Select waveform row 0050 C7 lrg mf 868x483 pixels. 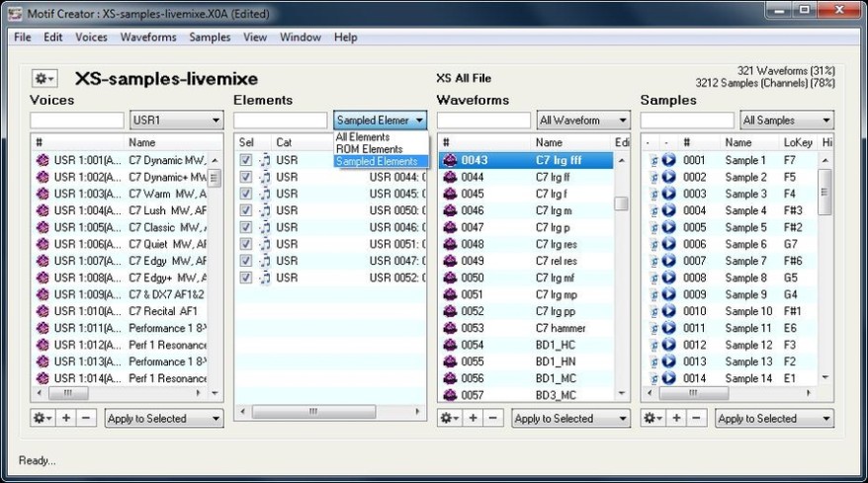point(527,278)
